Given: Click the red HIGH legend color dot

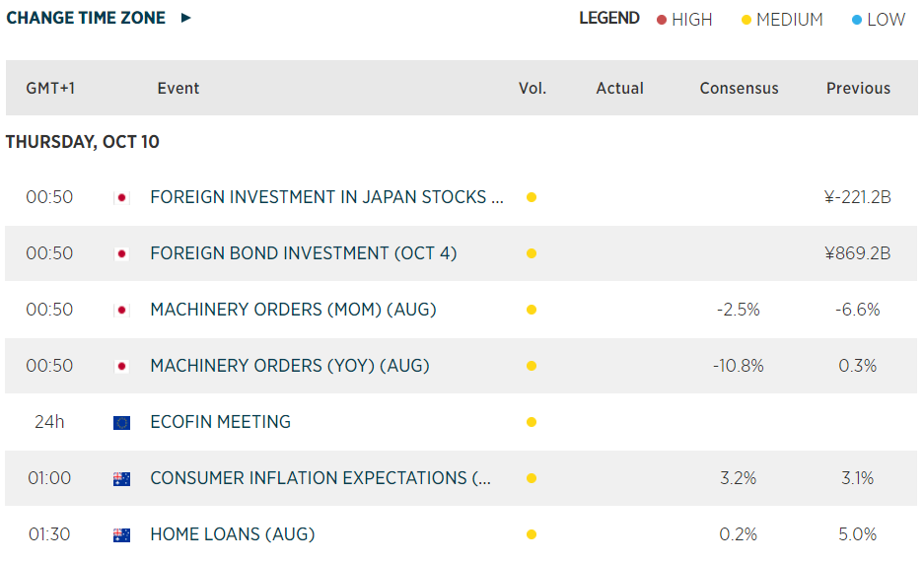Looking at the screenshot, I should 662,20.
